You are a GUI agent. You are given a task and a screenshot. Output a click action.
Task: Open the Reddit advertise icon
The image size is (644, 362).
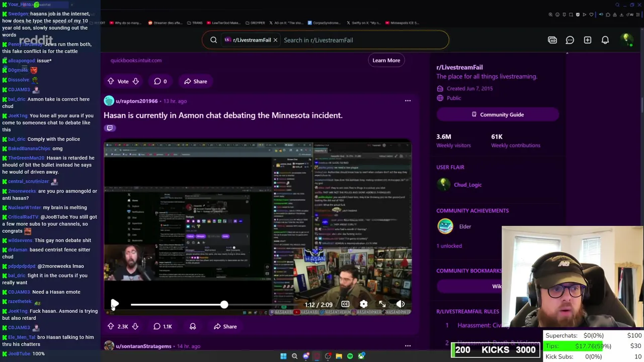click(x=552, y=40)
